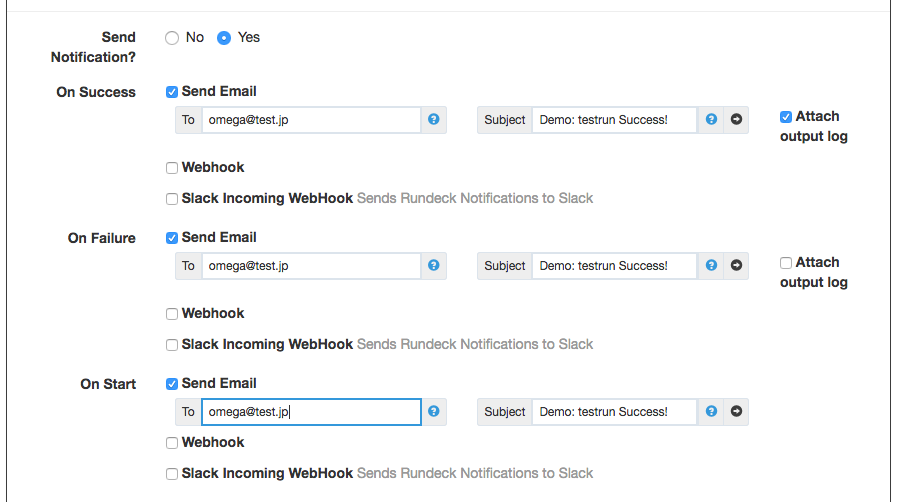This screenshot has width=903, height=502.
Task: Click the On Failure Subject input field
Action: [x=614, y=266]
